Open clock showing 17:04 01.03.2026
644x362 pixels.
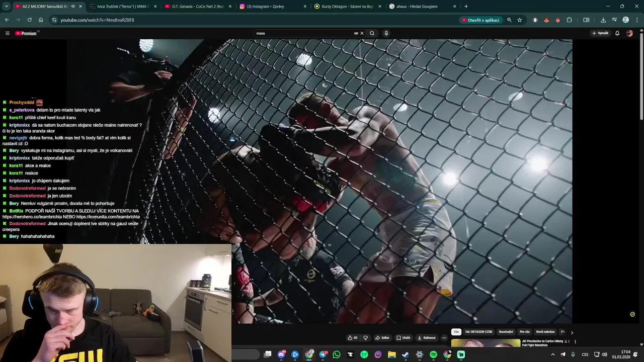point(621,354)
